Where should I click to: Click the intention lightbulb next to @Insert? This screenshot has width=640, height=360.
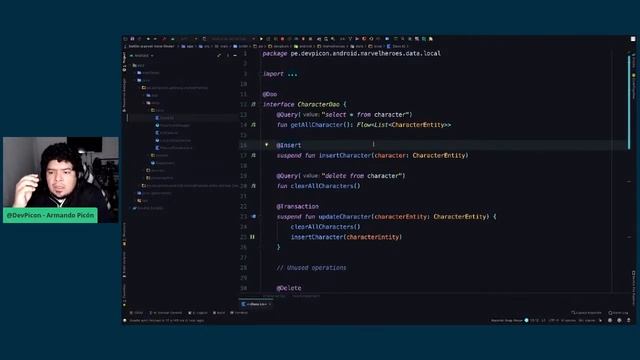tap(267, 145)
